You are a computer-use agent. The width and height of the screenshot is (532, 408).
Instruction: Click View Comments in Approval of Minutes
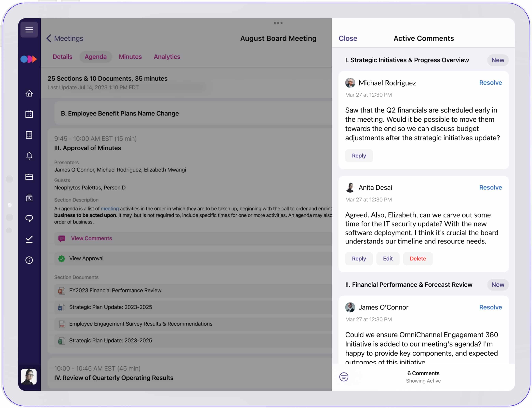pos(91,238)
